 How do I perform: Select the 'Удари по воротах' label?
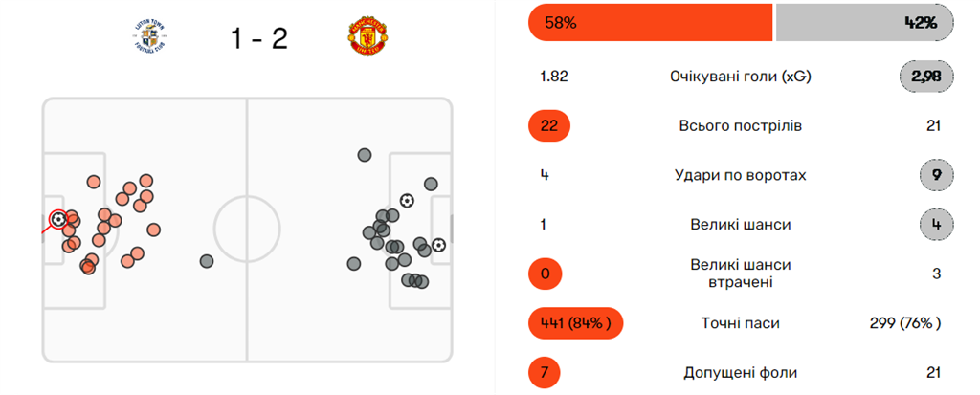(741, 176)
